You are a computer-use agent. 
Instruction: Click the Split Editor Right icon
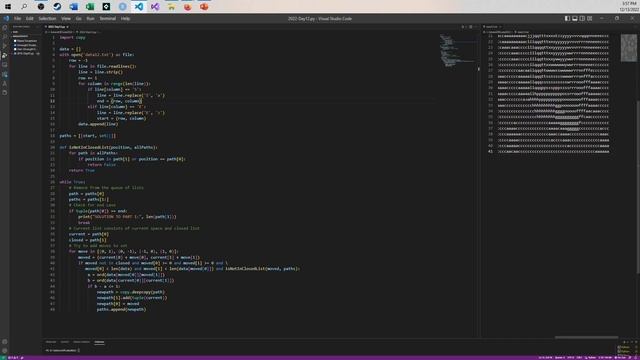pyautogui.click(x=471, y=27)
